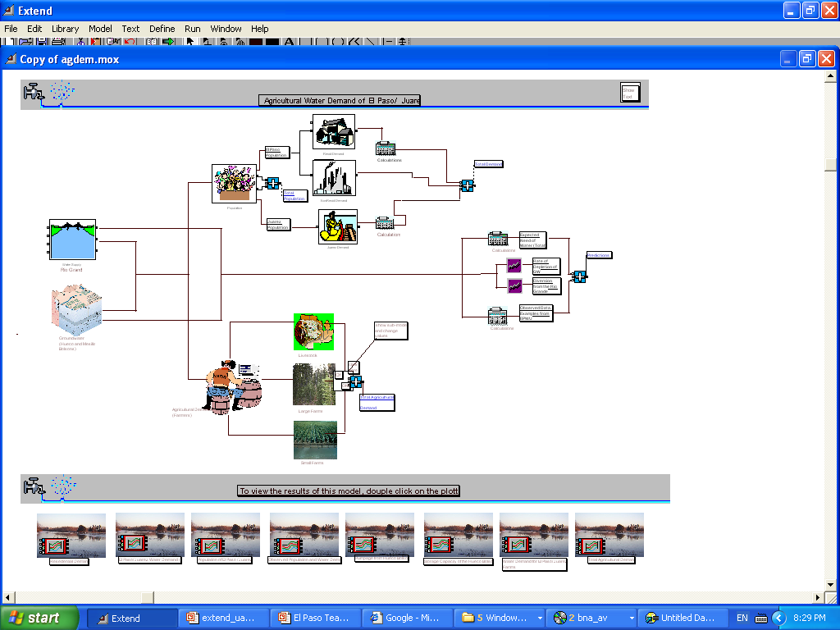Select the Groundwater Hueco and Mesilla Bolsons block
840x630 pixels.
(76, 310)
